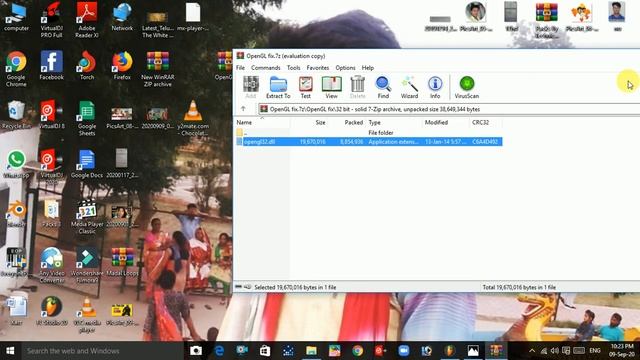Screen dimensions: 640x360
Task: Click the Info toolbar icon
Action: tap(435, 87)
